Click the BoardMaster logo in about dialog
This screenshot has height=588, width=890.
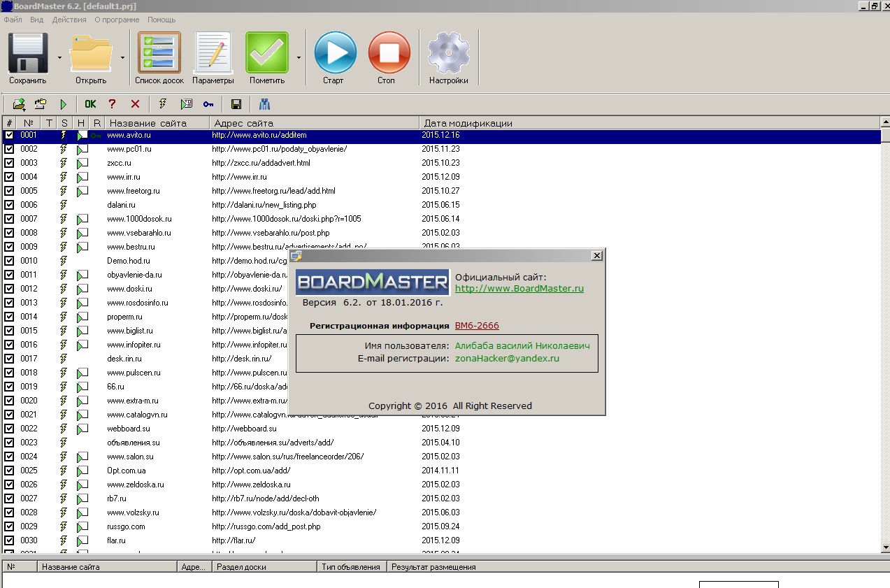point(372,282)
